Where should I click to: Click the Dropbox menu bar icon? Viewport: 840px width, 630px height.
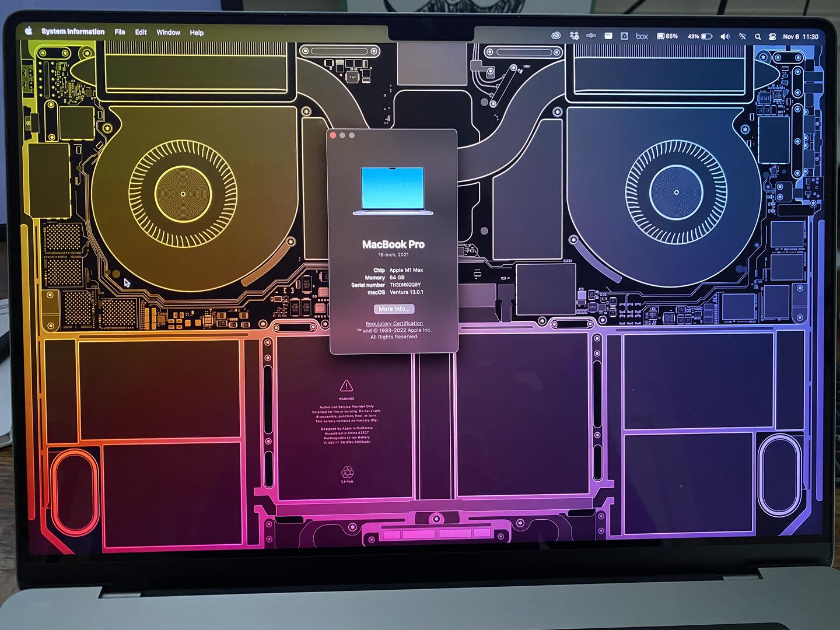click(574, 36)
